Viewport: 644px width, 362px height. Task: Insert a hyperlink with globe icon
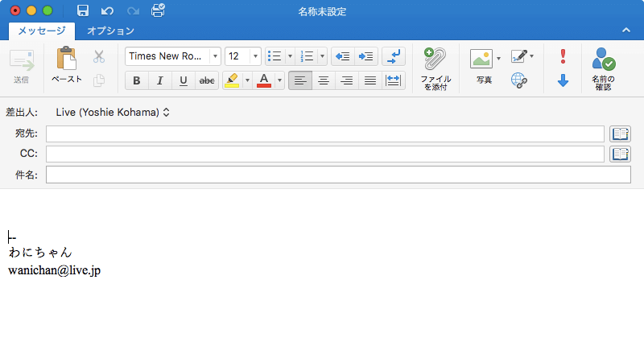519,80
